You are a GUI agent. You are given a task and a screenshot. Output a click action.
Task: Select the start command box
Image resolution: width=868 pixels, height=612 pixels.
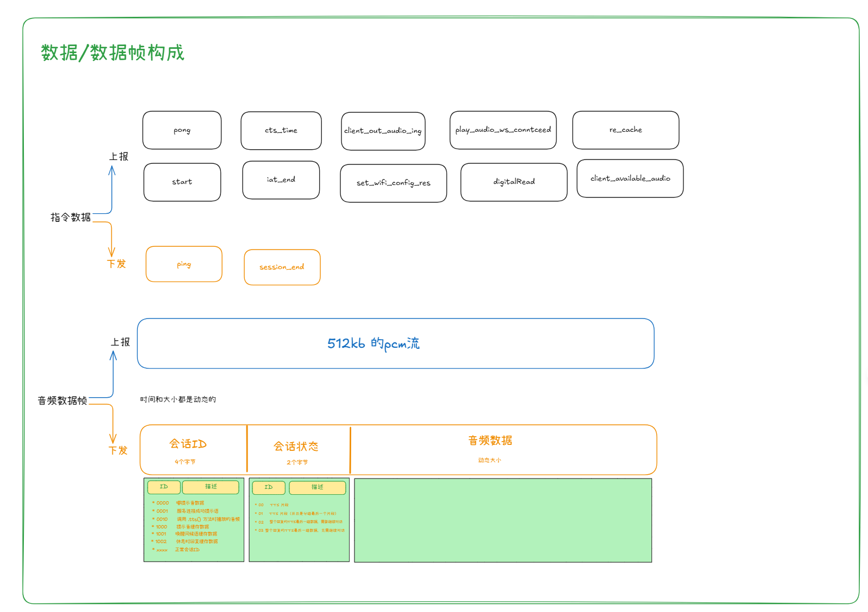point(182,182)
